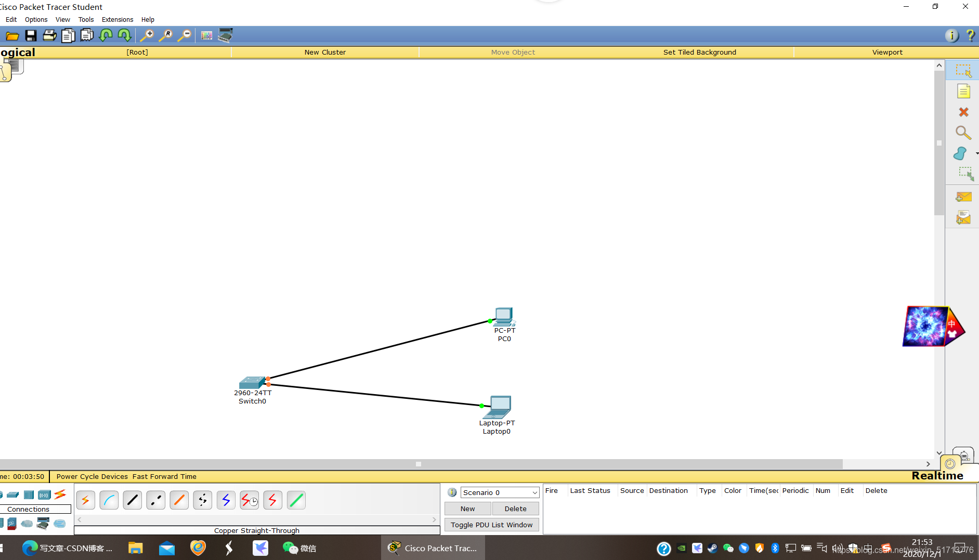Click the Paste icon in the toolbar
The height and width of the screenshot is (560, 979).
(x=87, y=36)
